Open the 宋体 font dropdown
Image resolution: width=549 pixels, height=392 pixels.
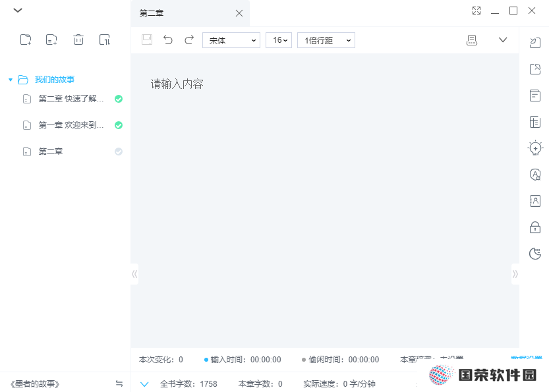click(231, 40)
